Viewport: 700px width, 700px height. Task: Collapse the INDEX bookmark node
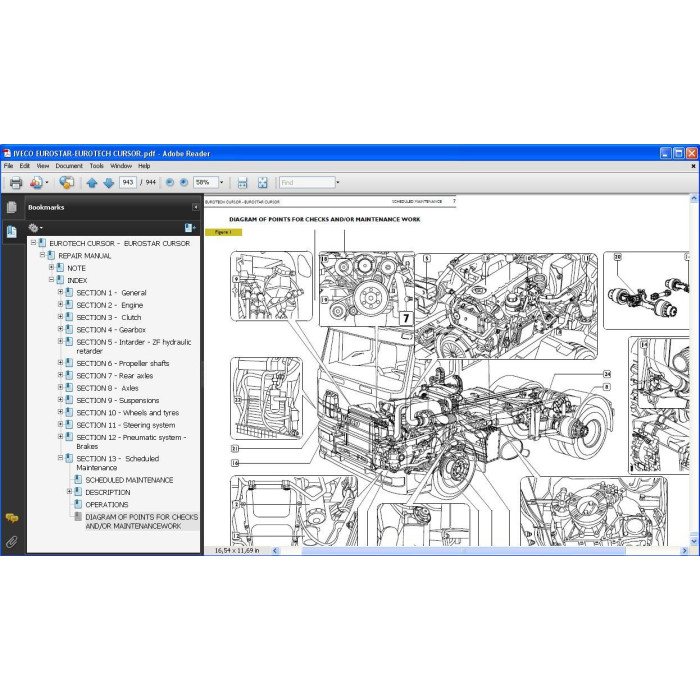(x=51, y=279)
